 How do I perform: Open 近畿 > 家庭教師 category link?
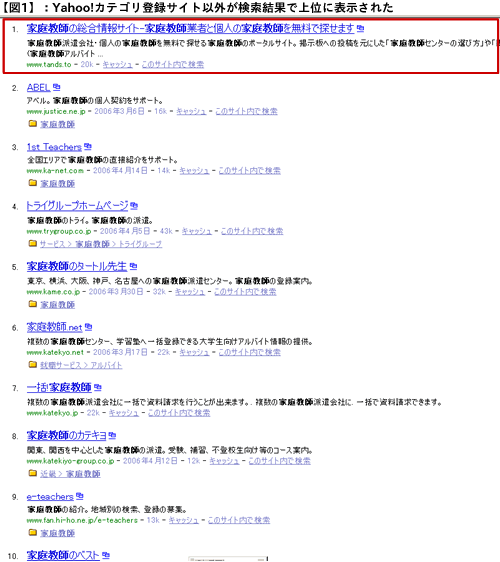click(x=70, y=474)
